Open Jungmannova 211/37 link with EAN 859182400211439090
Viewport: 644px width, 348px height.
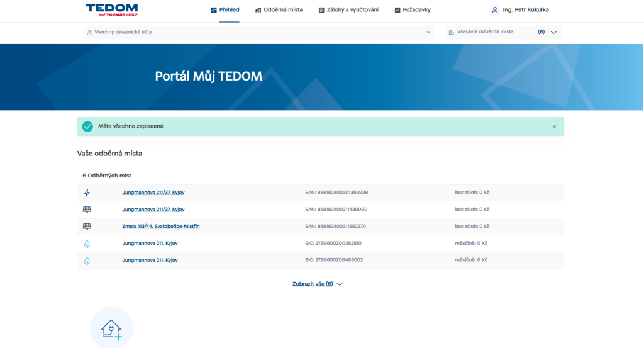click(153, 209)
